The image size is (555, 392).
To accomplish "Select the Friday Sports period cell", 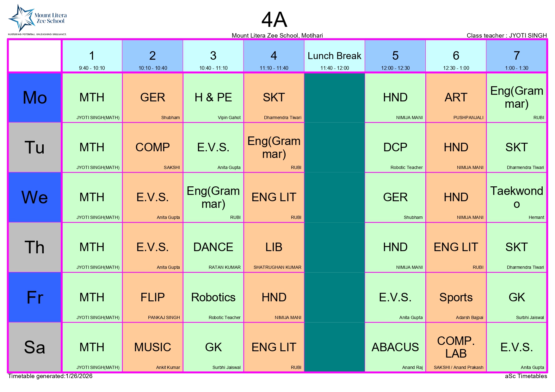I will [x=456, y=297].
